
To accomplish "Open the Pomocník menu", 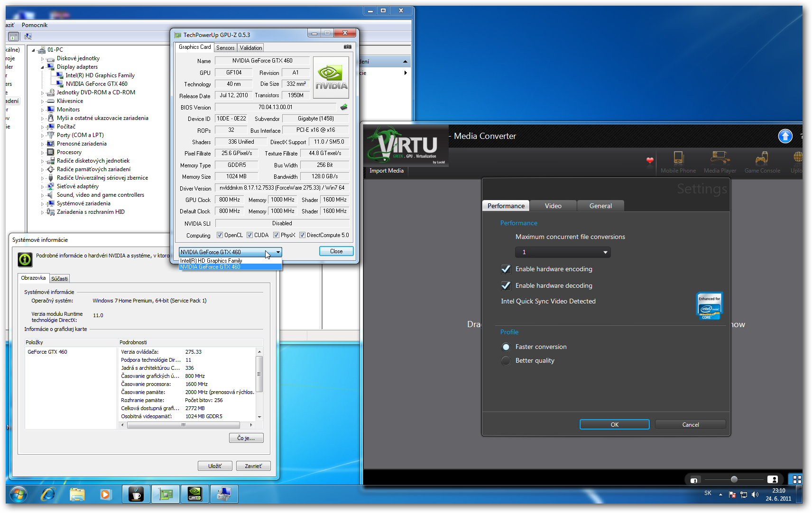I will point(35,25).
